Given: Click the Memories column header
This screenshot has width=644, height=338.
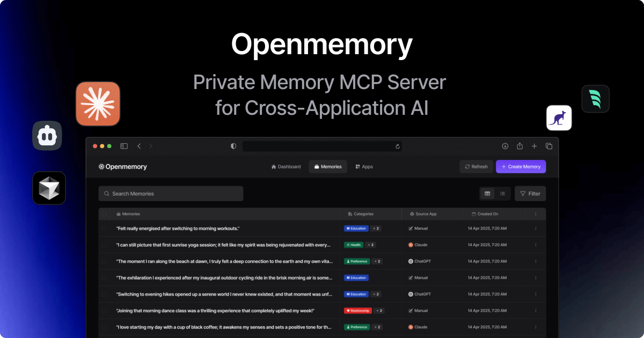Looking at the screenshot, I should pyautogui.click(x=128, y=214).
